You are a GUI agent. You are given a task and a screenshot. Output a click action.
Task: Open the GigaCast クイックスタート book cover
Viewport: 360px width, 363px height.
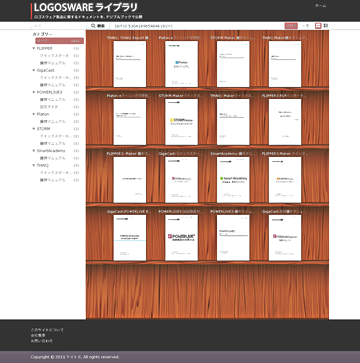coord(181,180)
